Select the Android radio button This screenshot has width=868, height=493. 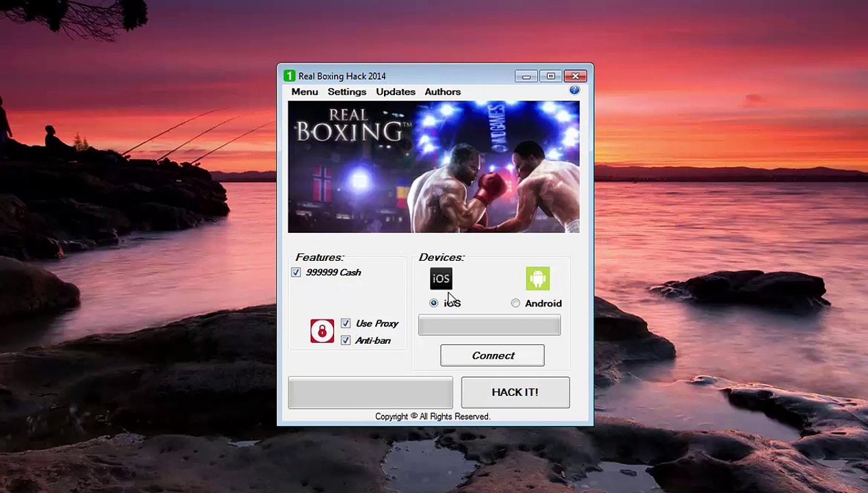(515, 303)
